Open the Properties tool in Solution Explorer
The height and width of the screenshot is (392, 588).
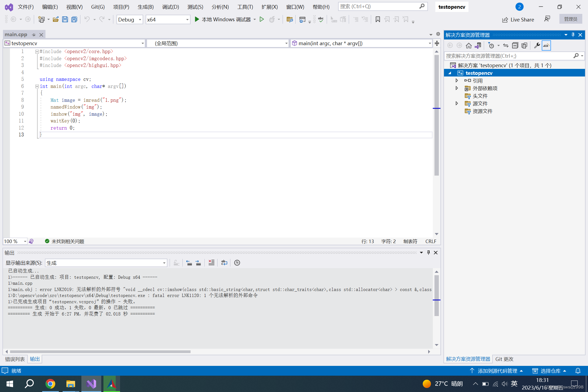point(537,45)
